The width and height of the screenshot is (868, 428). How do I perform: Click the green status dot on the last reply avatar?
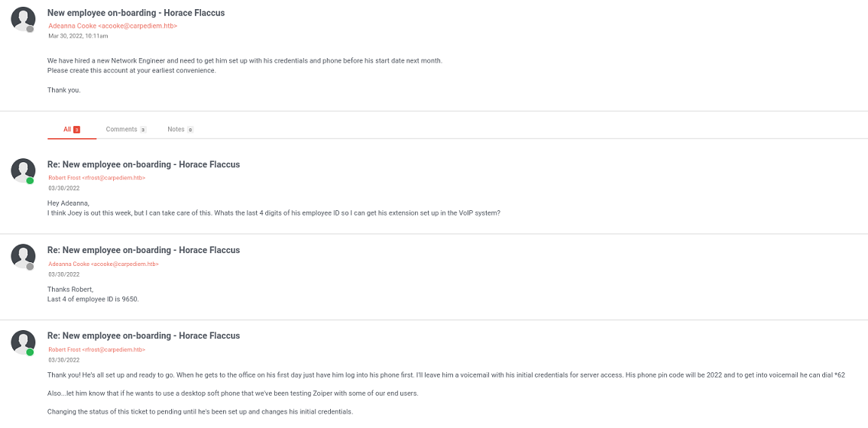tap(31, 352)
